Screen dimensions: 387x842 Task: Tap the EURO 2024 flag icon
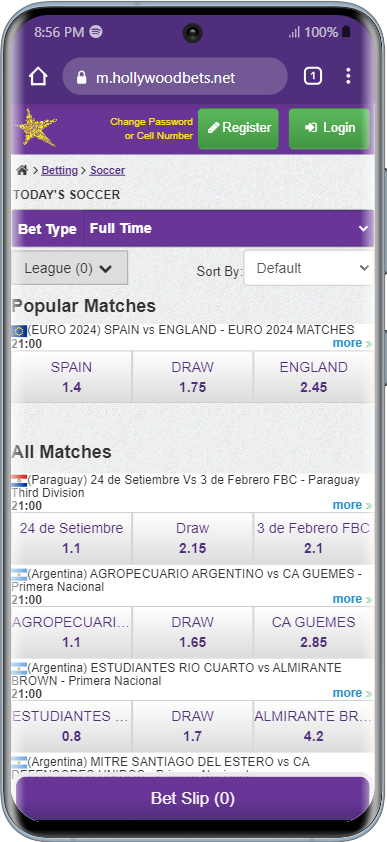[19, 330]
